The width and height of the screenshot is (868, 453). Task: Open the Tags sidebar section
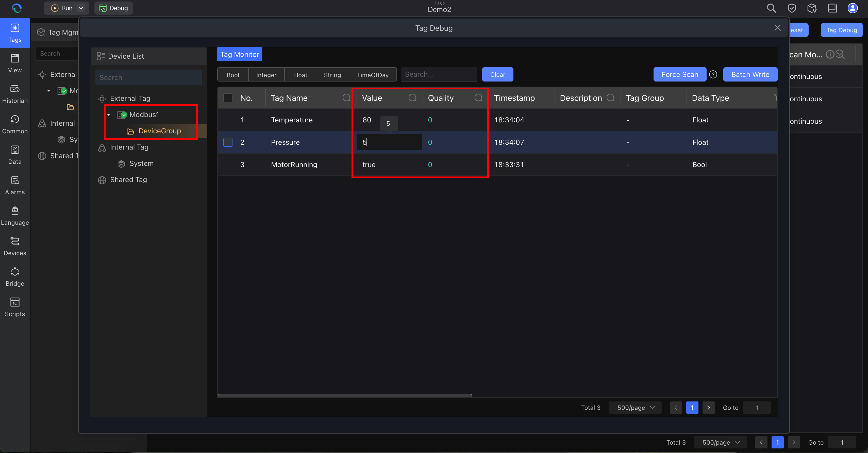click(x=15, y=33)
